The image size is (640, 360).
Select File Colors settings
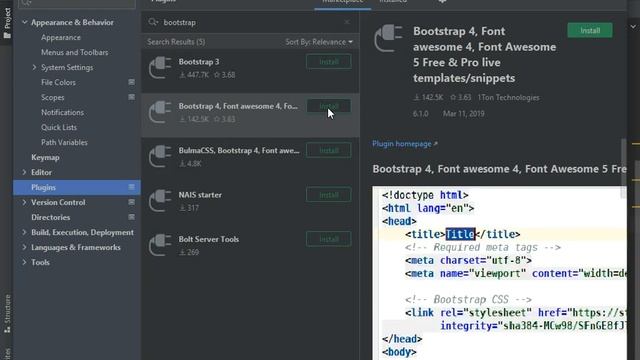pos(58,82)
